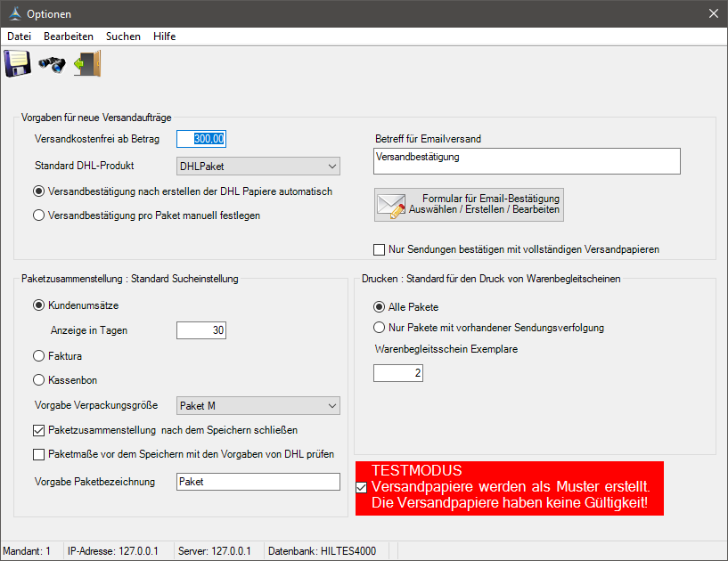
Task: Click the floppy disk save icon
Action: click(x=18, y=64)
